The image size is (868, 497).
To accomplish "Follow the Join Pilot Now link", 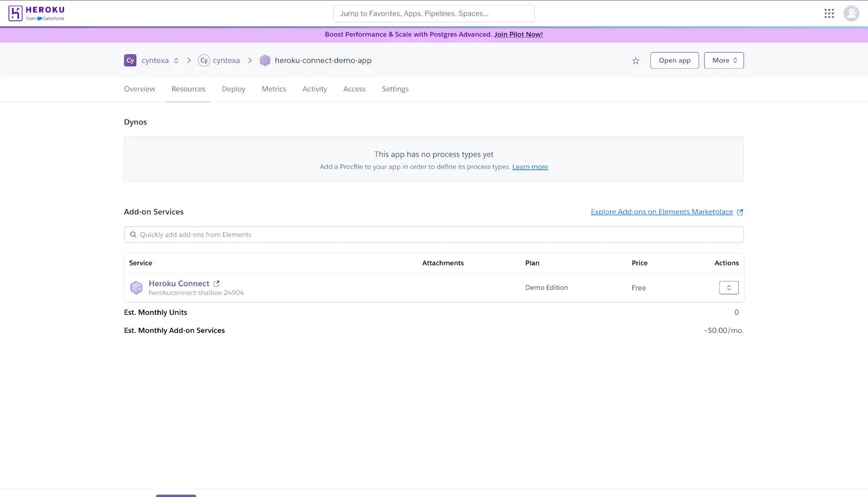I will coord(518,34).
